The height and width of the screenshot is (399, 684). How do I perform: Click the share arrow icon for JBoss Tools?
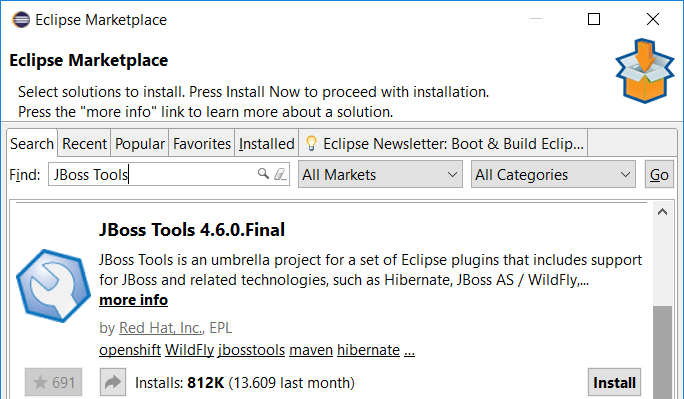pyautogui.click(x=113, y=382)
